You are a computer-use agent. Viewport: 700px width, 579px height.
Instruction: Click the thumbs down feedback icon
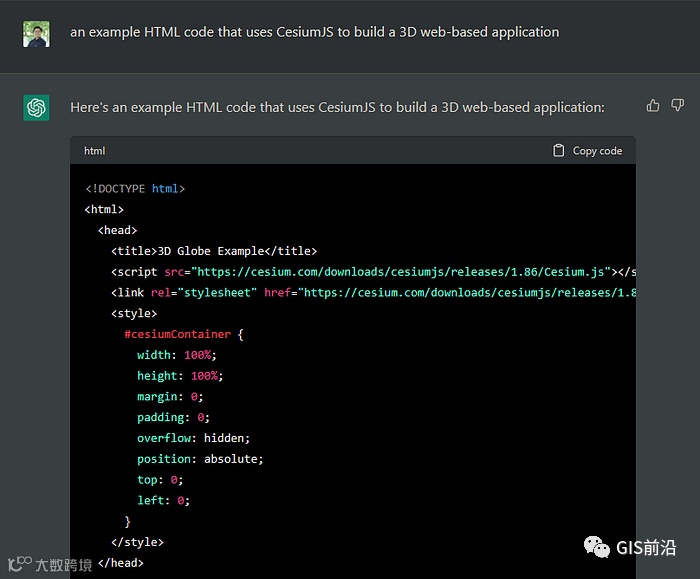tap(677, 106)
